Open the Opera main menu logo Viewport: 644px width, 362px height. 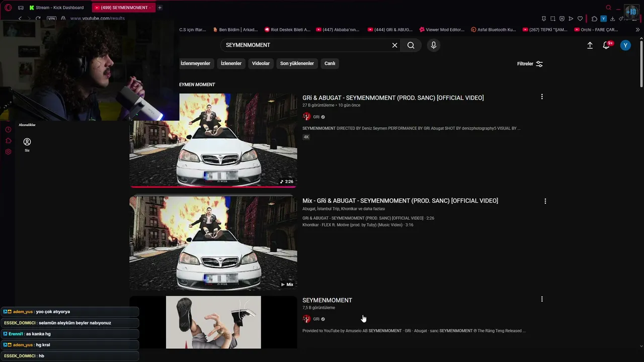(8, 8)
